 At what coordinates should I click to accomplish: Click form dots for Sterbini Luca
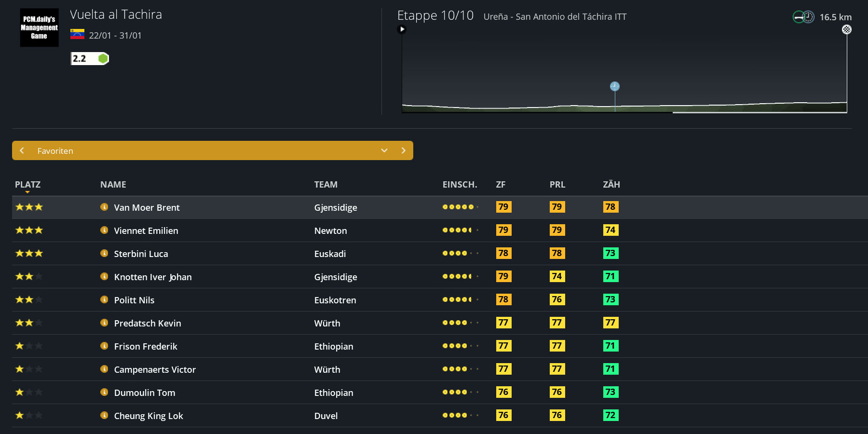pyautogui.click(x=461, y=253)
